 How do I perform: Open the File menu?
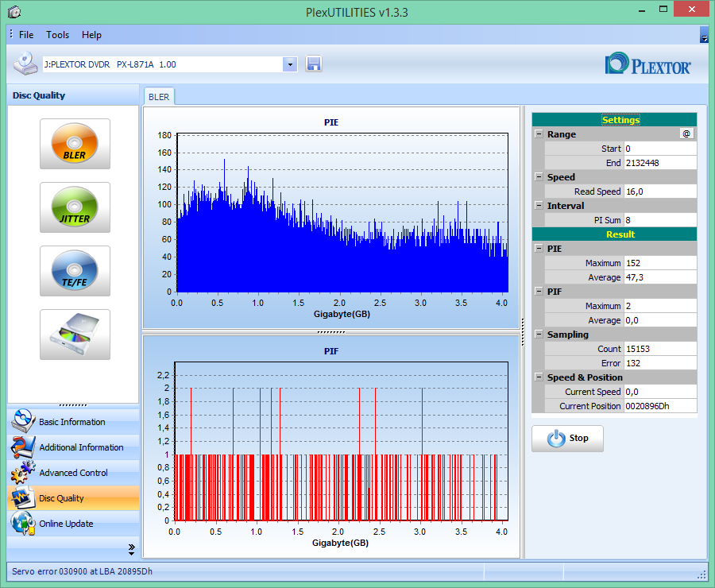(26, 35)
